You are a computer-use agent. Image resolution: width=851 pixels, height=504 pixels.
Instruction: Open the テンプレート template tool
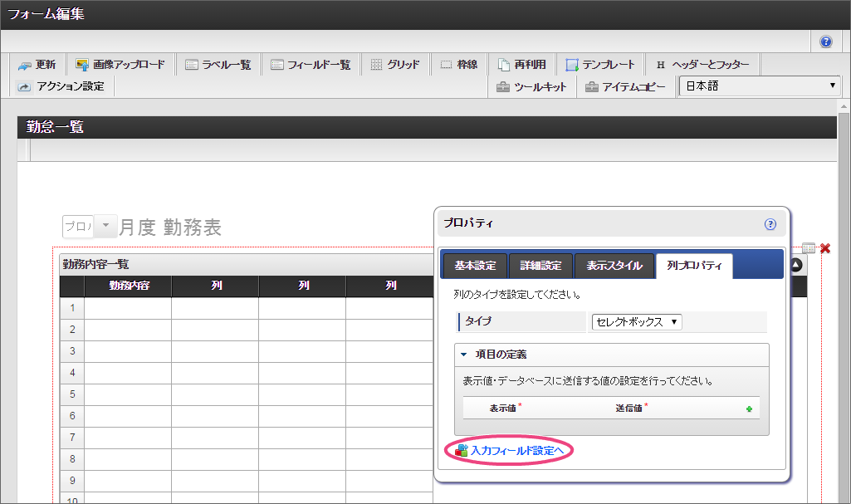pyautogui.click(x=599, y=65)
